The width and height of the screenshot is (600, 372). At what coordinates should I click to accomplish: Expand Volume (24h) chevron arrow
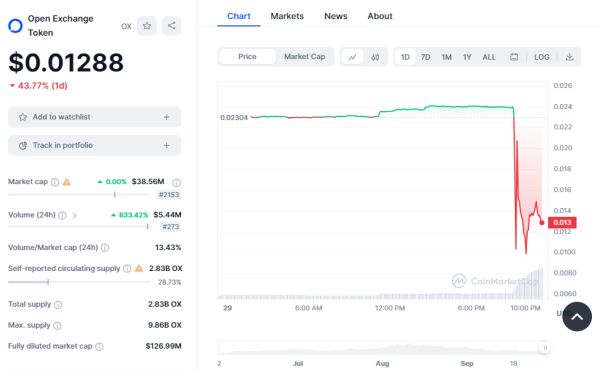click(x=74, y=215)
